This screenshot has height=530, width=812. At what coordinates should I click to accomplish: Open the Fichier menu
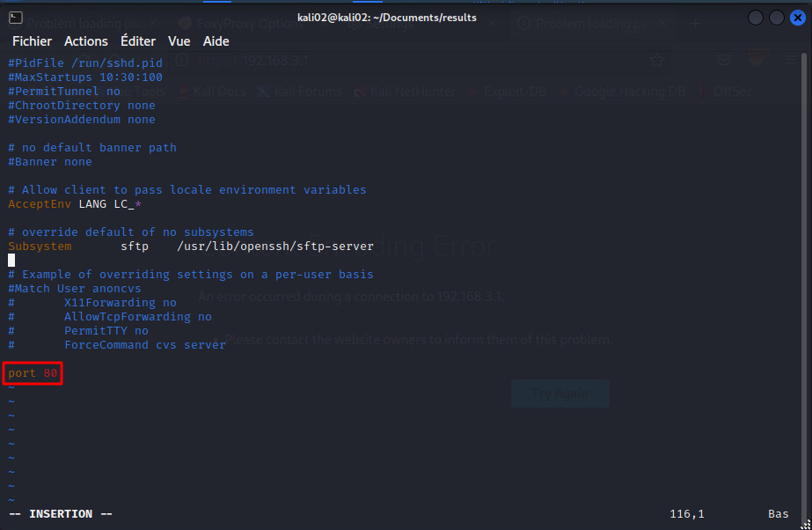pos(32,41)
